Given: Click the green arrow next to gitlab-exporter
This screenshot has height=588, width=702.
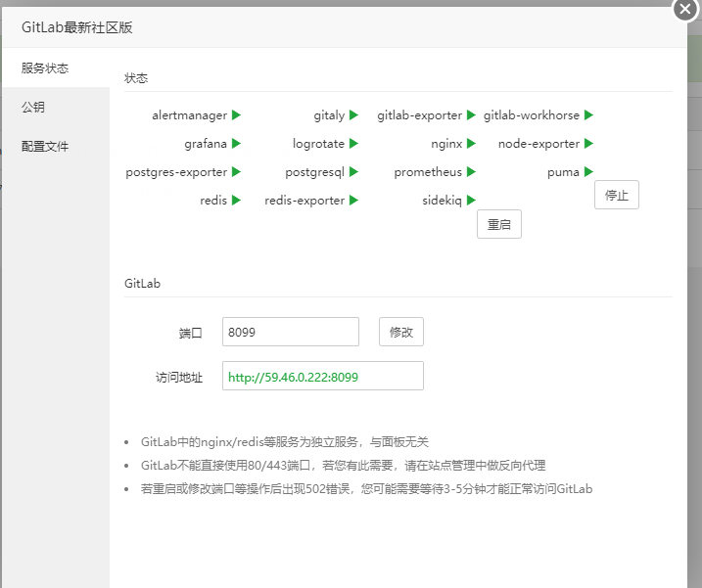Looking at the screenshot, I should click(471, 115).
